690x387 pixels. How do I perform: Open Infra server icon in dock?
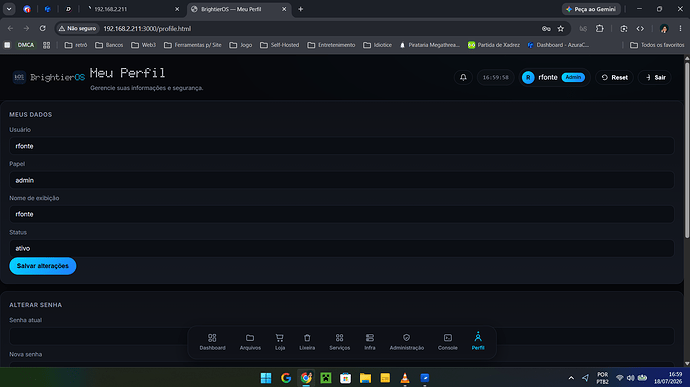click(x=370, y=342)
